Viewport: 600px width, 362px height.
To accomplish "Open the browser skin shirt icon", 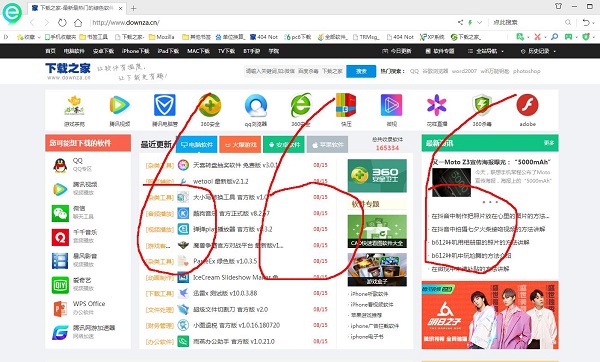I will [558, 6].
